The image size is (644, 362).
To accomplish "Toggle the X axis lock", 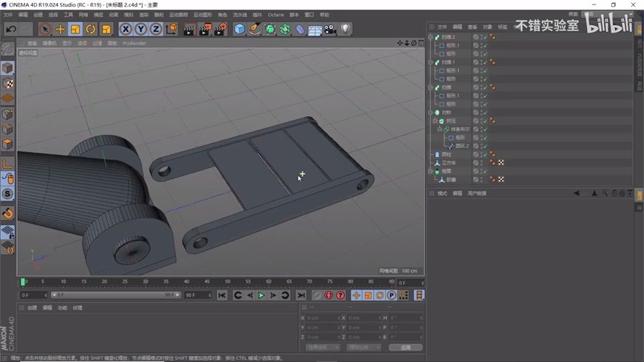I will 126,30.
